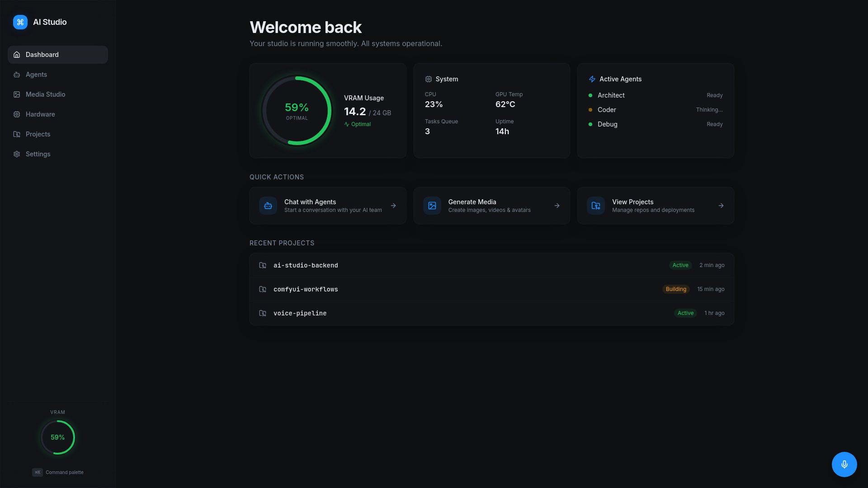The height and width of the screenshot is (488, 868).
Task: Open the Command palette
Action: pyautogui.click(x=58, y=472)
